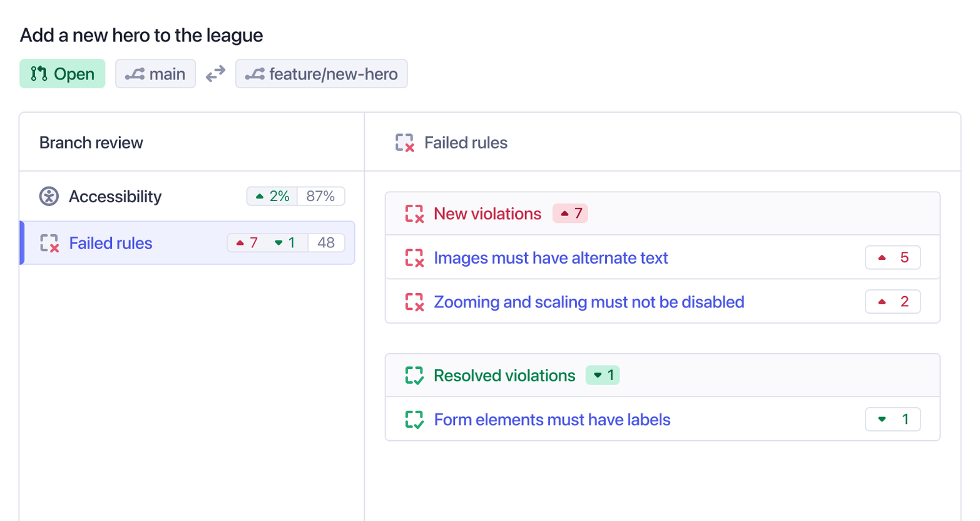Click the swap arrows between the branch buttons
The width and height of the screenshot is (980, 521).
coord(215,73)
